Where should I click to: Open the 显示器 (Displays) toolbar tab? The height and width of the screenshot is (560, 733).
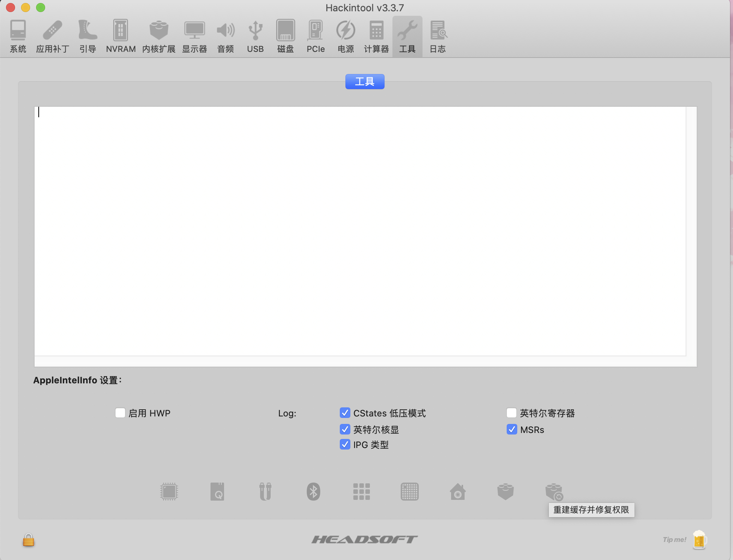194,37
